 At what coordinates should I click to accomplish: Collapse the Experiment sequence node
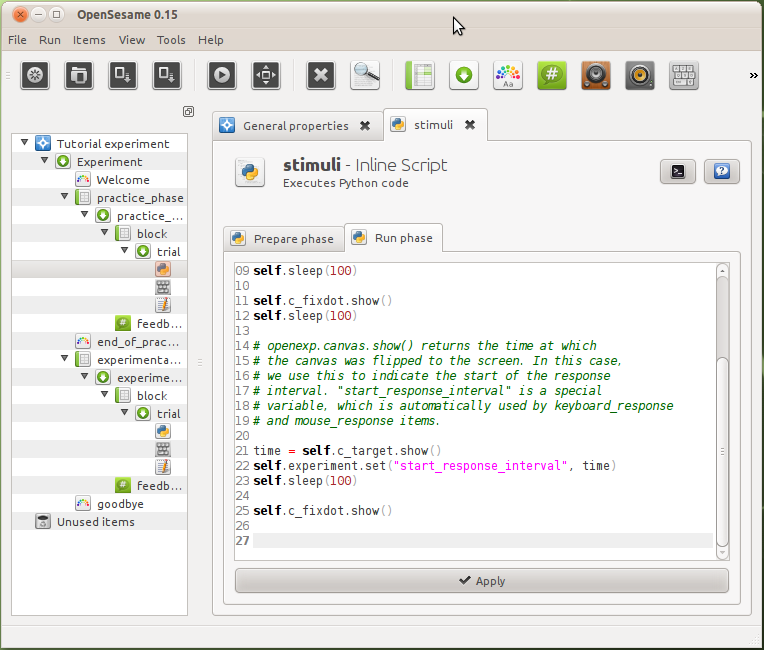point(44,160)
